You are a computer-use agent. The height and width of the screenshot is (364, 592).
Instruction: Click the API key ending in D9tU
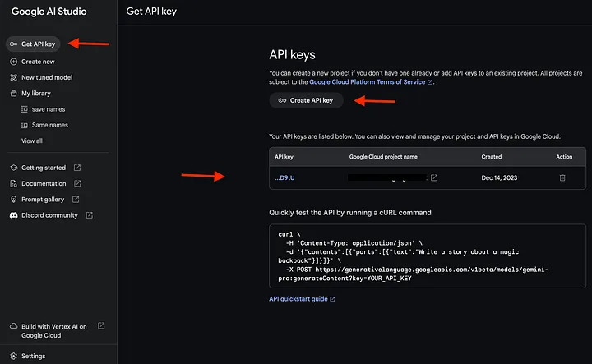click(x=284, y=177)
